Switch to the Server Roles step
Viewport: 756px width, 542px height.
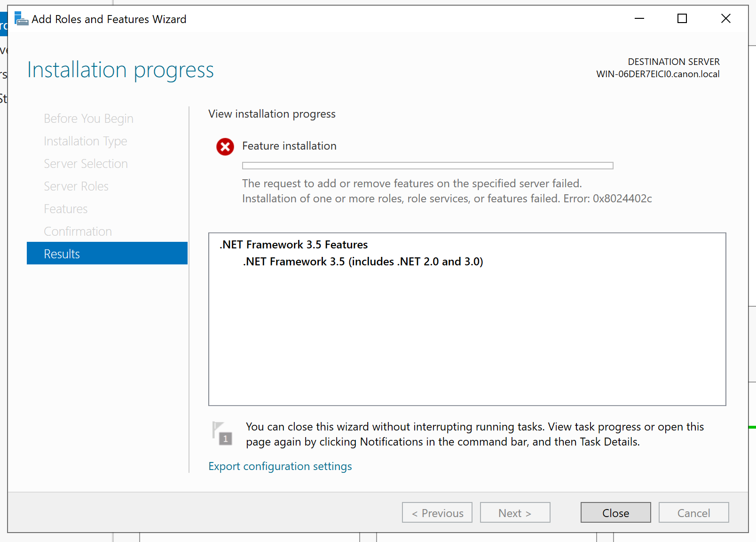76,186
